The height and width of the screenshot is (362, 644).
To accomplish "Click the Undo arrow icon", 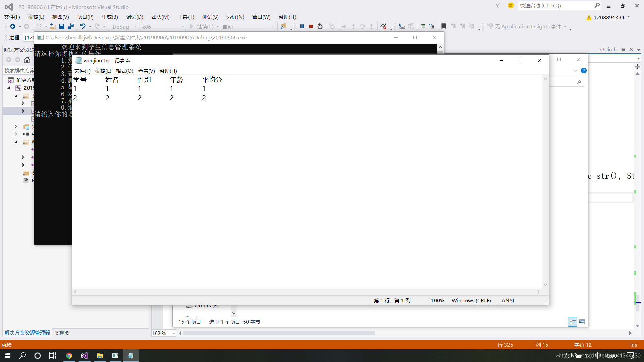I will point(83,26).
